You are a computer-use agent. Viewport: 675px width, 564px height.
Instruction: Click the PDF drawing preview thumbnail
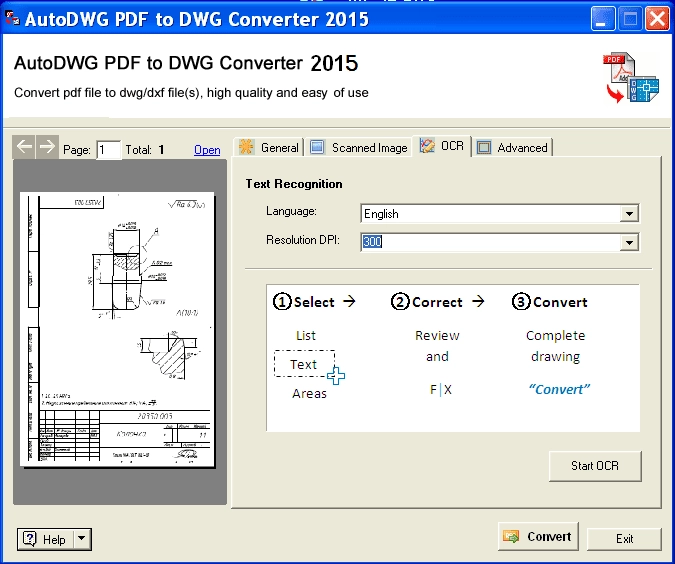pos(118,329)
